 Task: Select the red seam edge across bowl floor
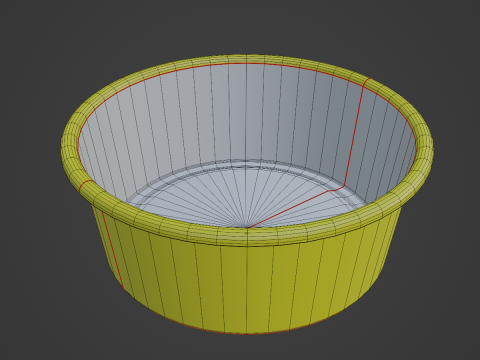[296, 207]
